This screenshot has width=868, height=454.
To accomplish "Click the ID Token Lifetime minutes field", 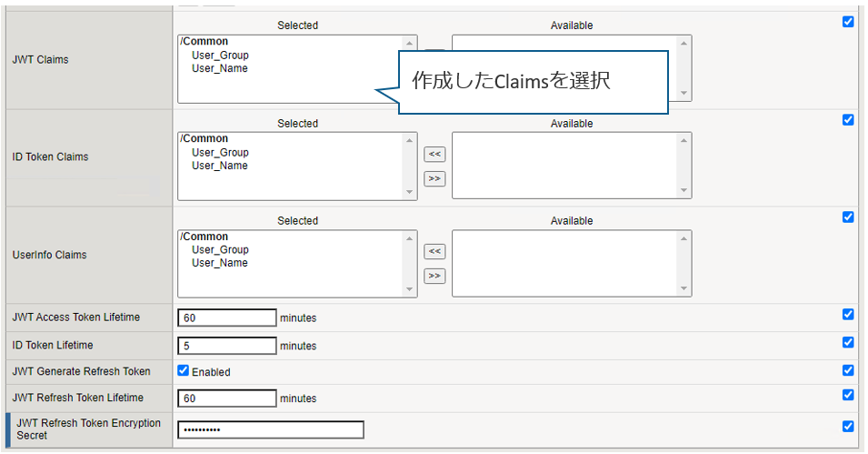I will pos(226,346).
